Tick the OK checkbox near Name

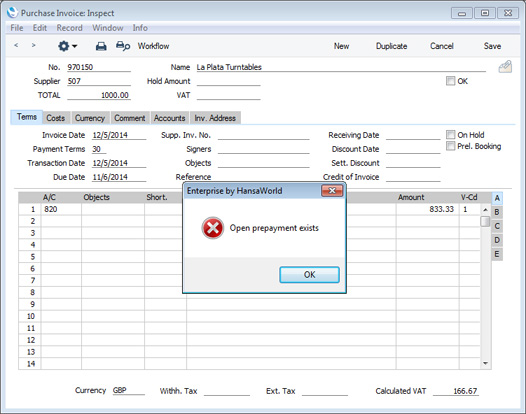coord(450,81)
